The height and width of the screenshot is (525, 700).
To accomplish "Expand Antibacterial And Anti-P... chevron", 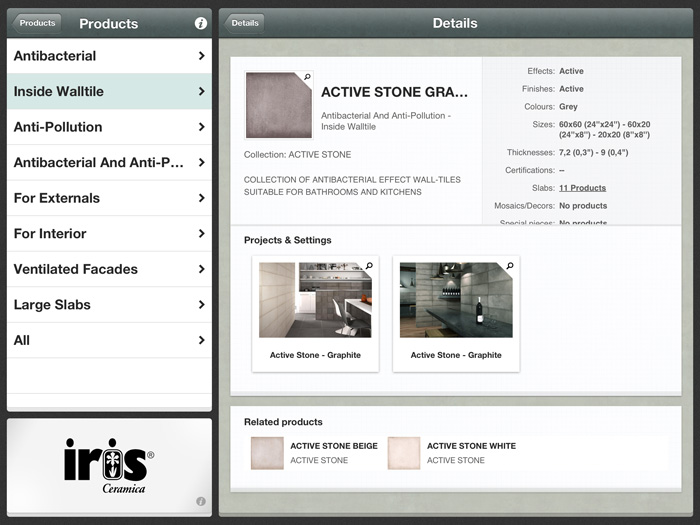I will pyautogui.click(x=202, y=162).
